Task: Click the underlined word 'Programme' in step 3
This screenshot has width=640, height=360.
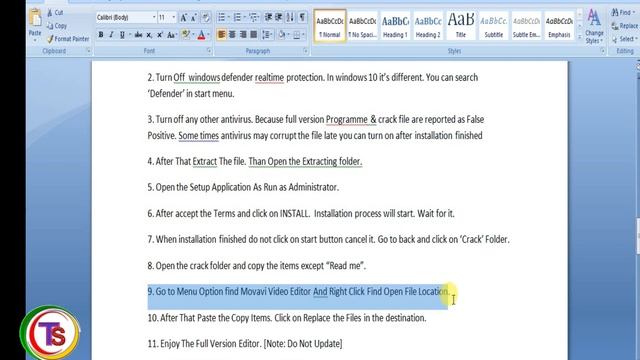Action: click(x=347, y=120)
